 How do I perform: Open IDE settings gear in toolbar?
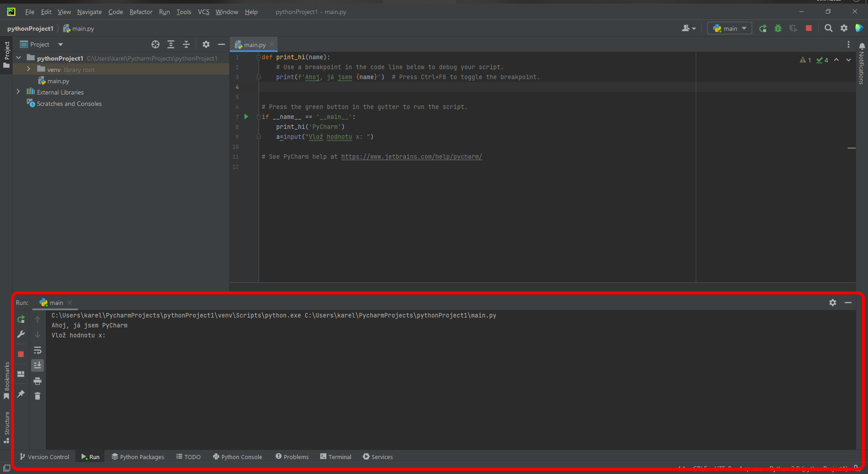click(844, 28)
